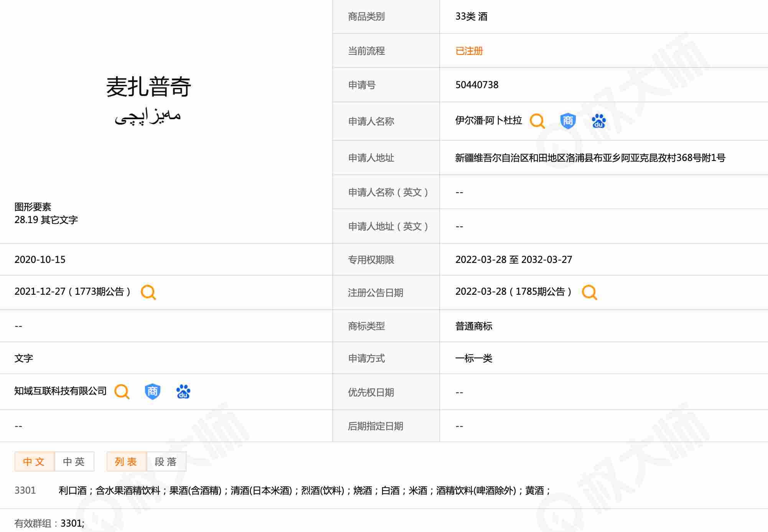Viewport: 768px width, 532px height.
Task: Select 段落 paragraph view toggle
Action: 166,461
